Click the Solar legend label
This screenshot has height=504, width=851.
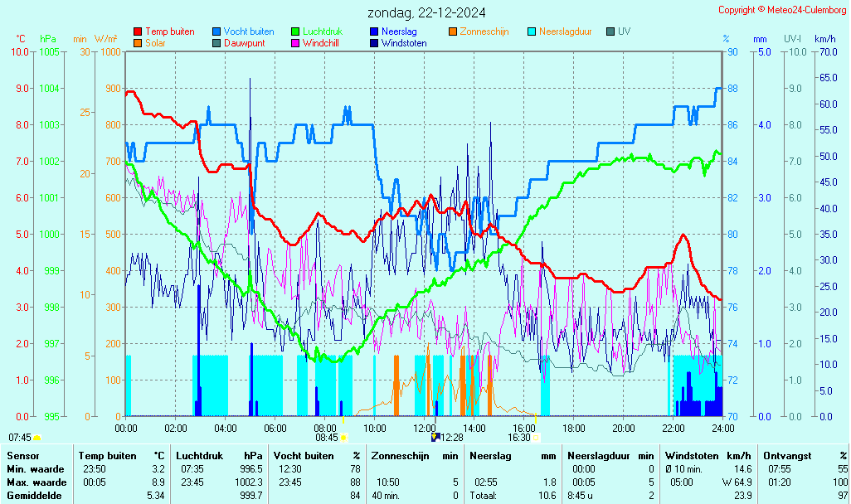pos(155,43)
